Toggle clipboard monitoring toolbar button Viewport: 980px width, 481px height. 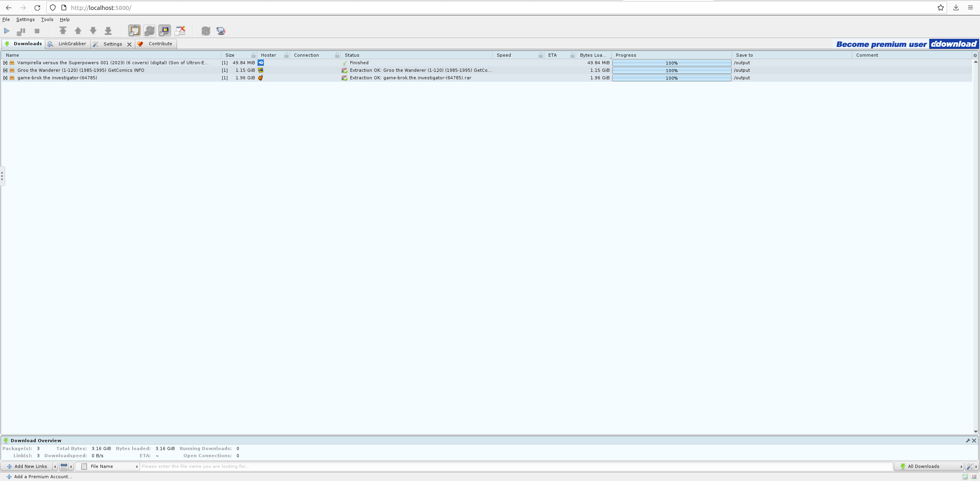pyautogui.click(x=135, y=31)
